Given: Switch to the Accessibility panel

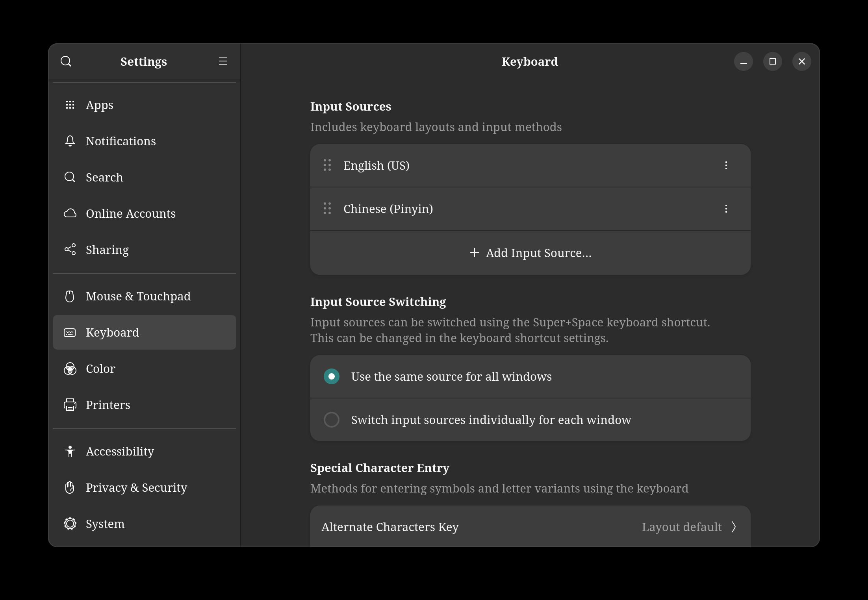Looking at the screenshot, I should pyautogui.click(x=120, y=451).
